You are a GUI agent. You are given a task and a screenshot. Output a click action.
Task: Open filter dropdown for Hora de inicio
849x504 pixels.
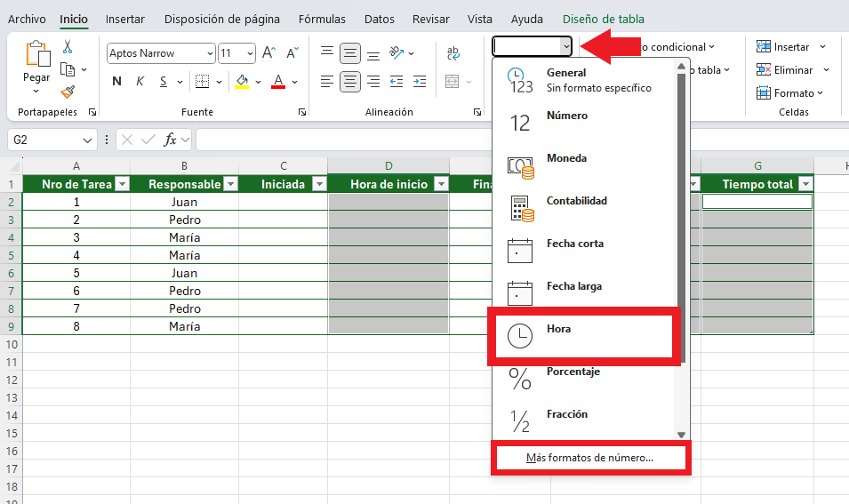441,185
